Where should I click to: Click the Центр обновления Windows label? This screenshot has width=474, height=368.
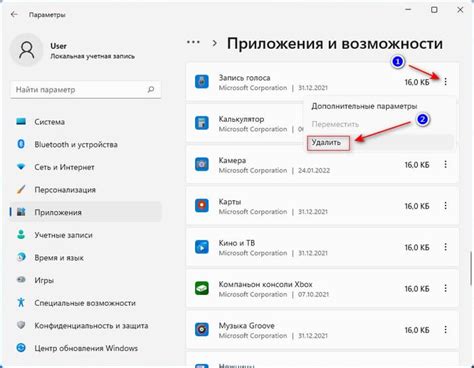pyautogui.click(x=86, y=348)
